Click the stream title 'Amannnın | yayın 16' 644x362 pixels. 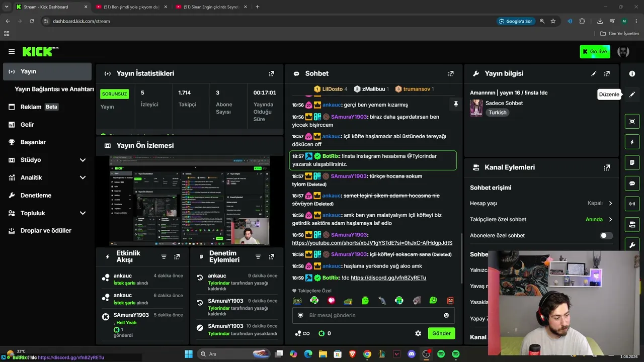(509, 93)
